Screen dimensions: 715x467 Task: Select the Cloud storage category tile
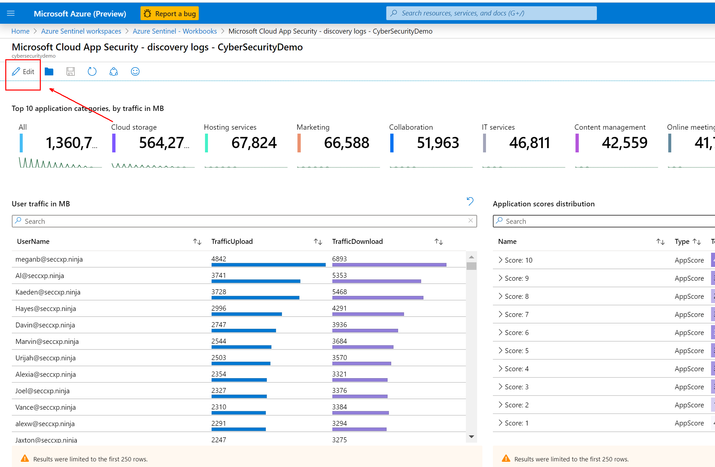pyautogui.click(x=150, y=142)
